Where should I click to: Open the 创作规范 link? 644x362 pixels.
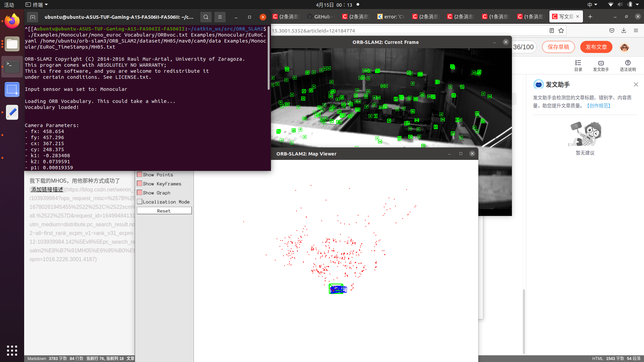(x=599, y=106)
